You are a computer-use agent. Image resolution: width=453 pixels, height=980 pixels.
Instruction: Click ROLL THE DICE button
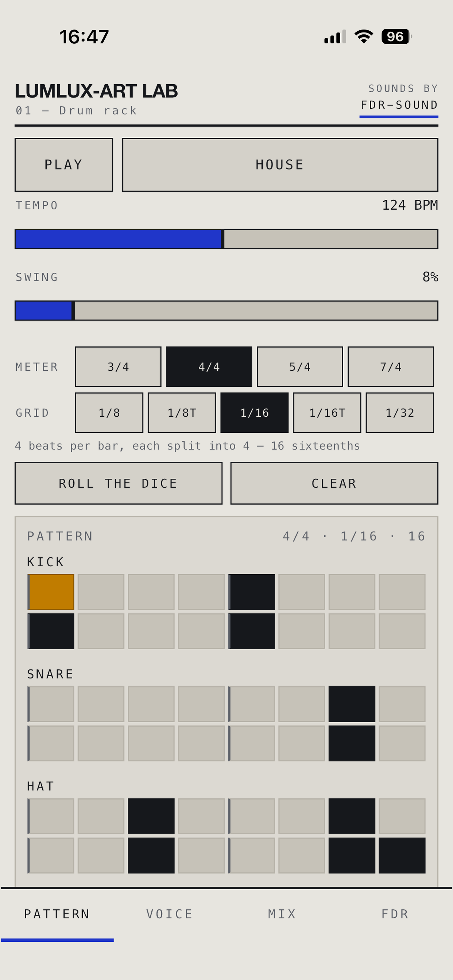119,483
